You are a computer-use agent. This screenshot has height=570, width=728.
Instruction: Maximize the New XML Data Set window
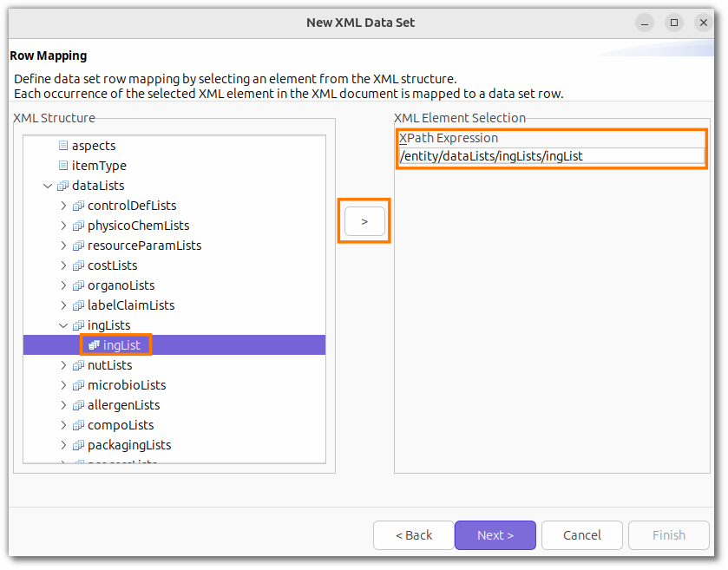674,23
